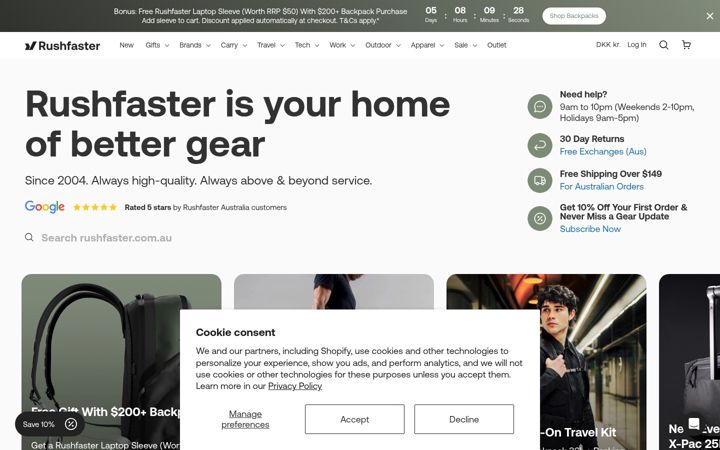Open the Travel Kit promo card
The width and height of the screenshot is (720, 450).
tap(546, 362)
